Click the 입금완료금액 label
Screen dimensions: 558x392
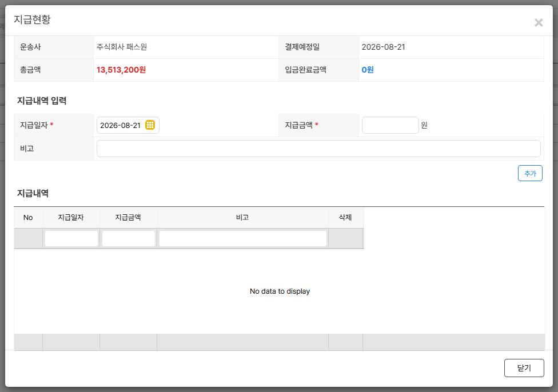pyautogui.click(x=305, y=70)
